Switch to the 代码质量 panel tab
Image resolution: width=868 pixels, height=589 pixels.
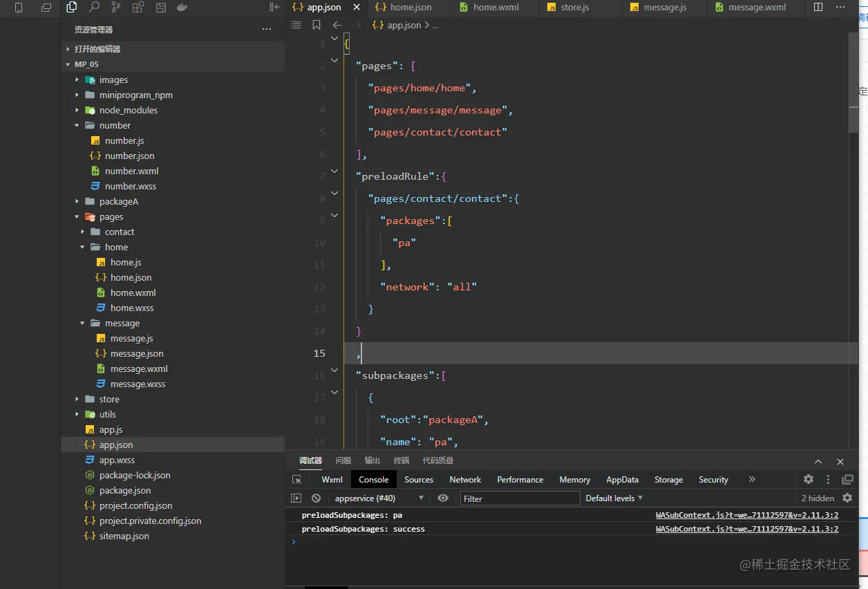click(x=438, y=460)
